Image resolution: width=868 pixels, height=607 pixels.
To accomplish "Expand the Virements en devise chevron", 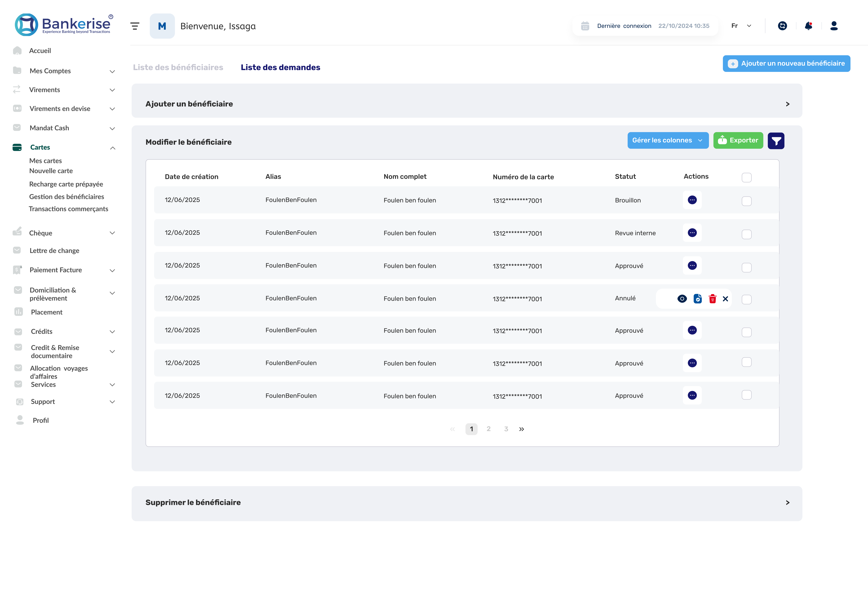I will tap(112, 109).
